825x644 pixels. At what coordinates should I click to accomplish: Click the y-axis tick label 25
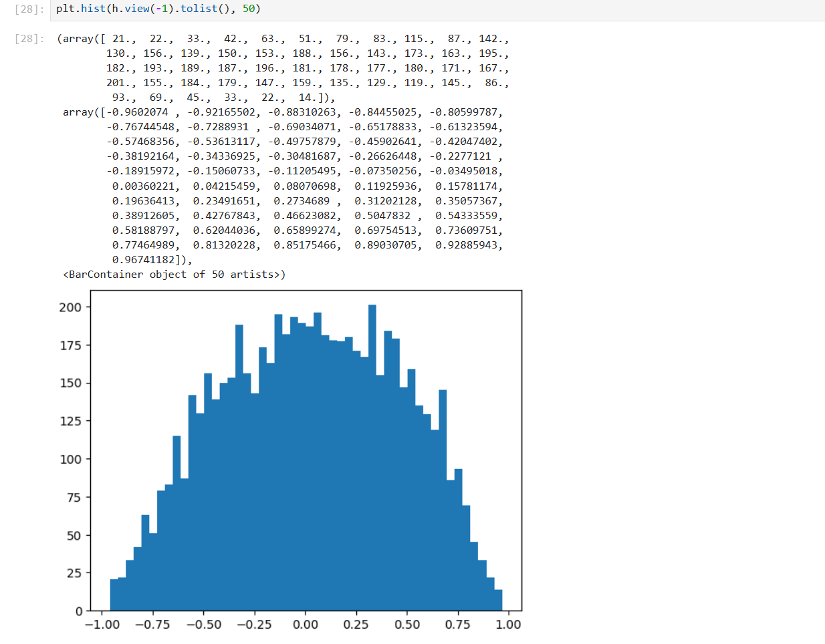coord(74,573)
